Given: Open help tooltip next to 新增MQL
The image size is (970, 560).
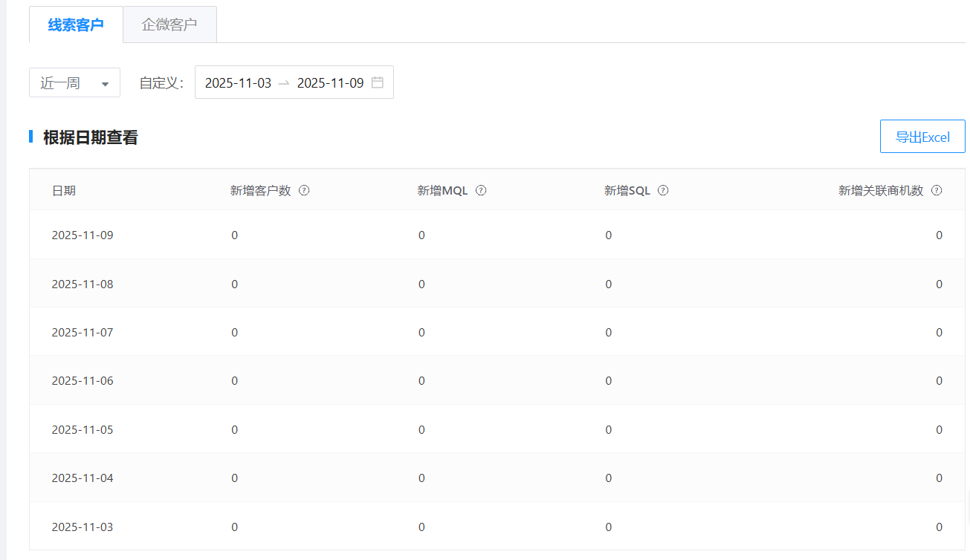Looking at the screenshot, I should (481, 190).
